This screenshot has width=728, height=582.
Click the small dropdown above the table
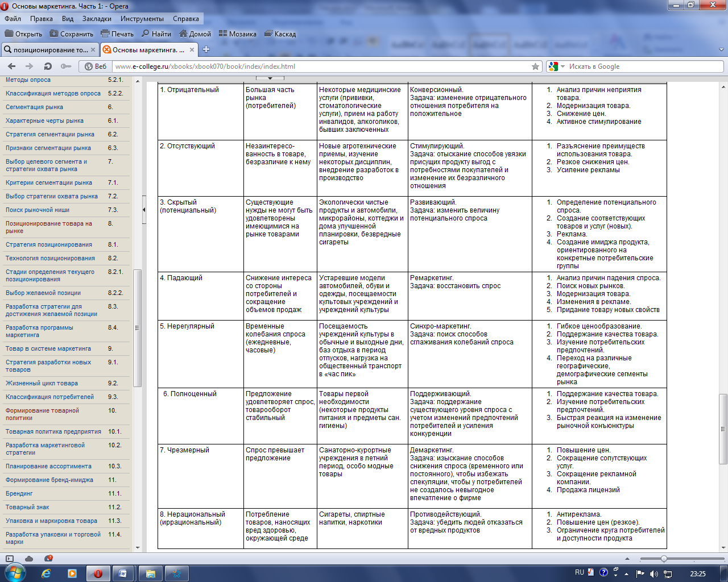270,78
